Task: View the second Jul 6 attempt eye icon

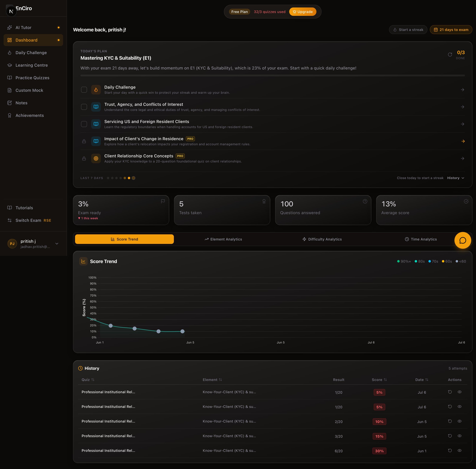Action: (x=460, y=407)
